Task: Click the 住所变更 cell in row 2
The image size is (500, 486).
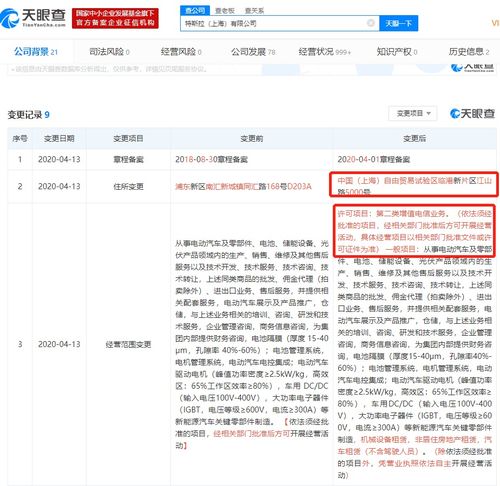Action: point(128,186)
